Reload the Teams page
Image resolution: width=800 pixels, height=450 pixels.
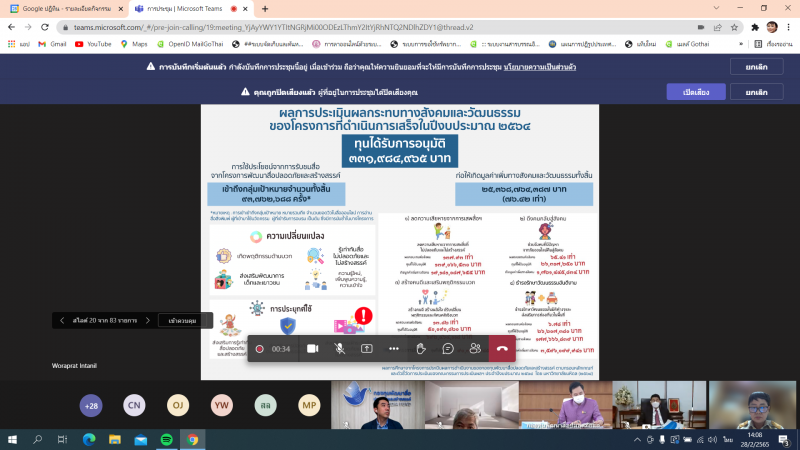45,27
